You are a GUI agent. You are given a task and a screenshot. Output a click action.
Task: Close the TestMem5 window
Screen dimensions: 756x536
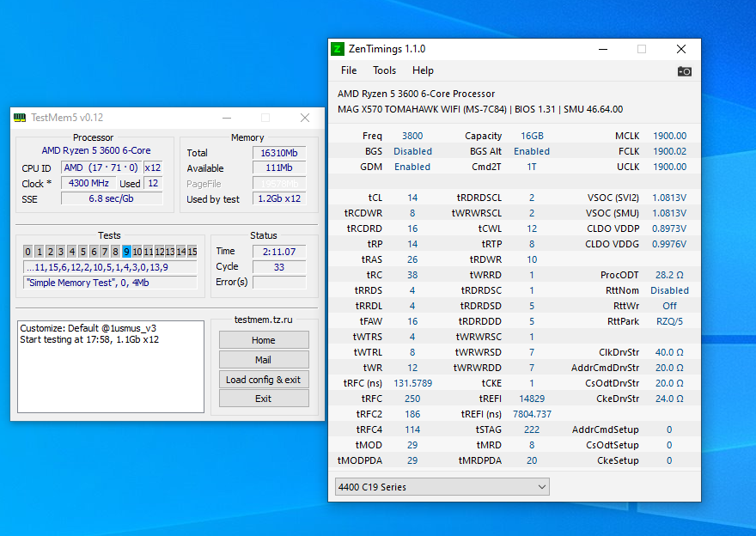[305, 118]
